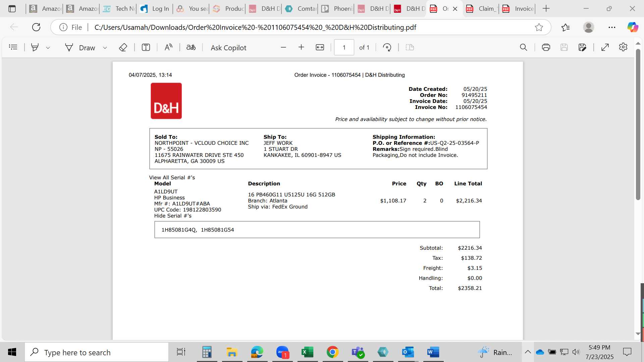Open the Favorites list icon
The image size is (644, 362).
point(566,27)
